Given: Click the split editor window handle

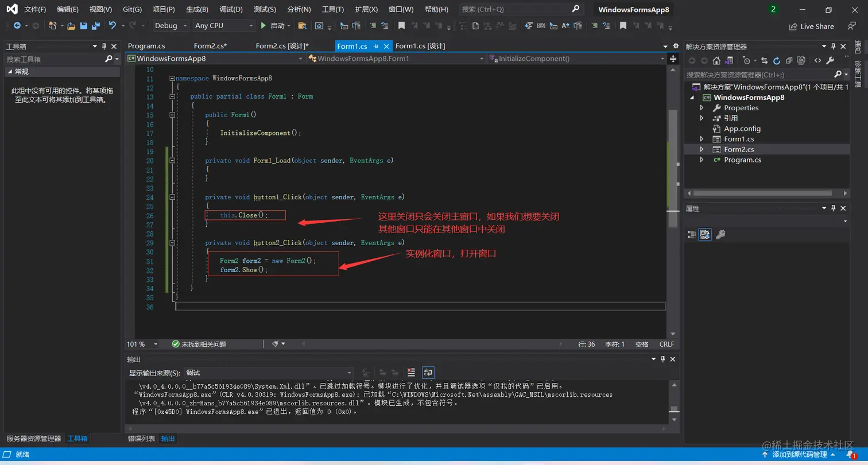Looking at the screenshot, I should pos(673,59).
